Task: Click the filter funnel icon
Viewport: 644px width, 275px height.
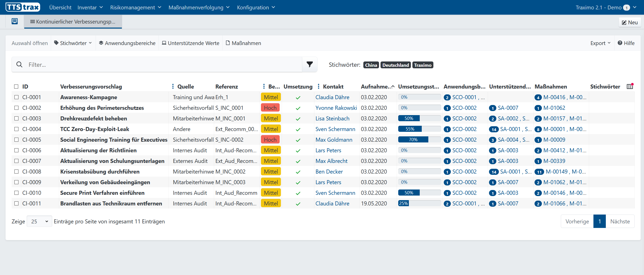Action: tap(309, 65)
